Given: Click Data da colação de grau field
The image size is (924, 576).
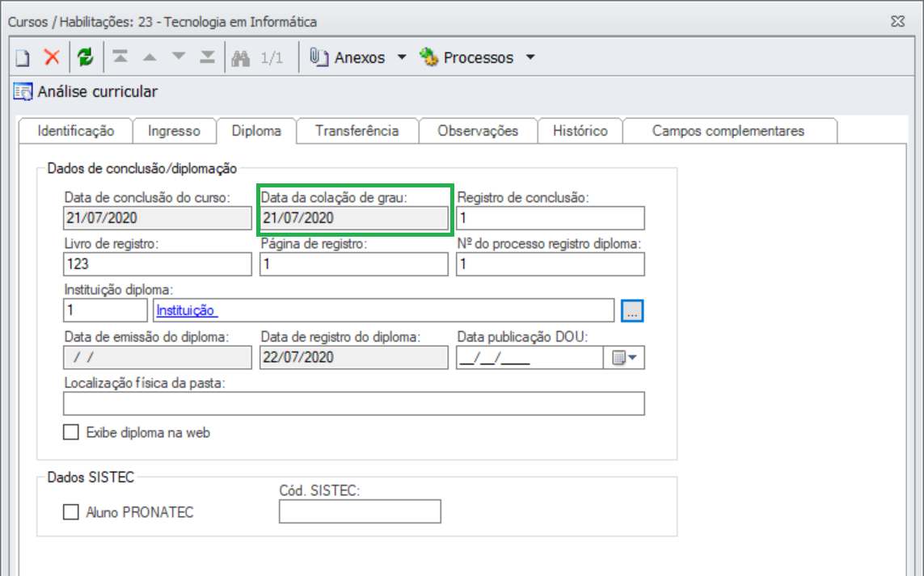Looking at the screenshot, I should (x=354, y=218).
